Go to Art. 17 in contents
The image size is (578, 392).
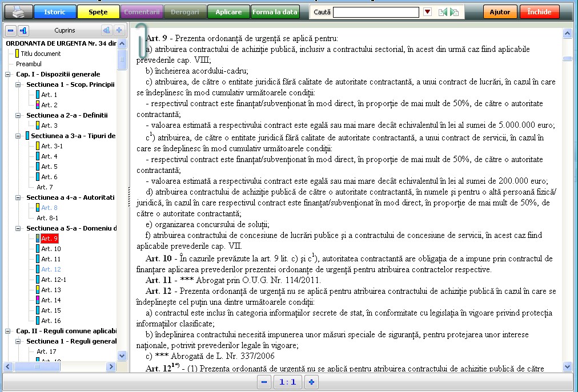click(46, 352)
